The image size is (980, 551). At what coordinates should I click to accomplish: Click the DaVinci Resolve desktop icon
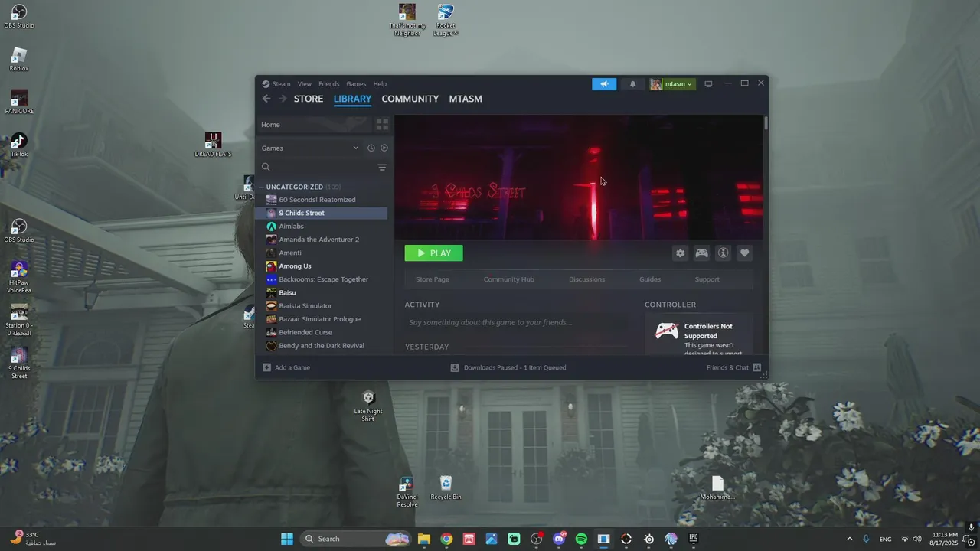tap(407, 491)
